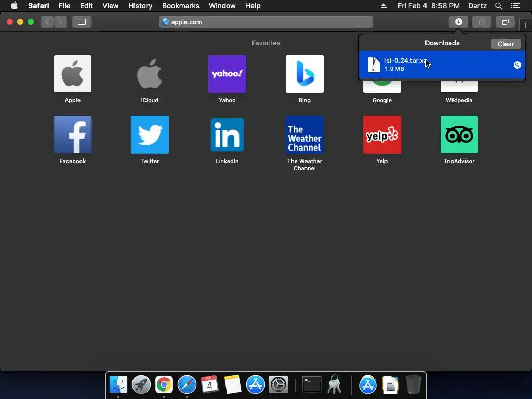The width and height of the screenshot is (532, 399).
Task: Clear the Downloads list
Action: (x=506, y=44)
